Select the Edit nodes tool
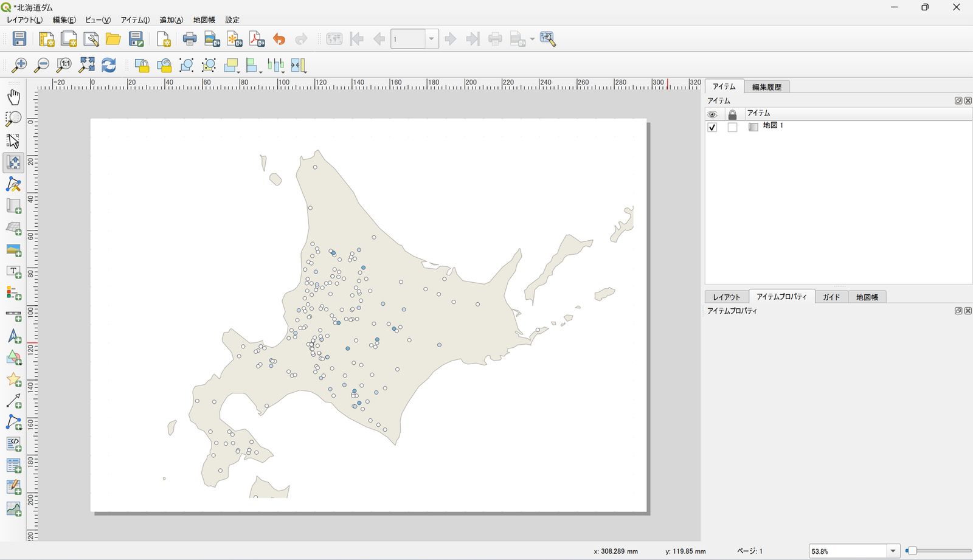The width and height of the screenshot is (973, 560). pyautogui.click(x=13, y=184)
